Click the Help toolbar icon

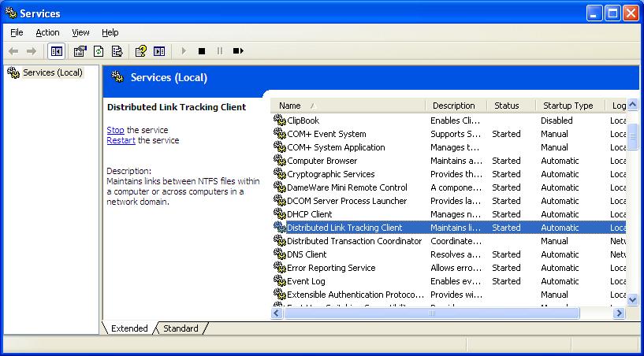coord(141,51)
